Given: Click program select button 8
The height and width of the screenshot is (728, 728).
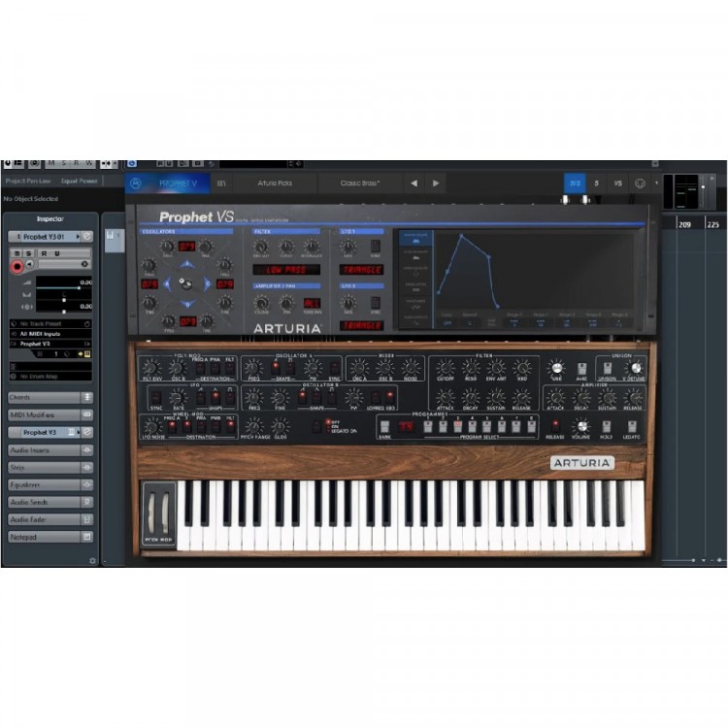Looking at the screenshot, I should point(531,426).
